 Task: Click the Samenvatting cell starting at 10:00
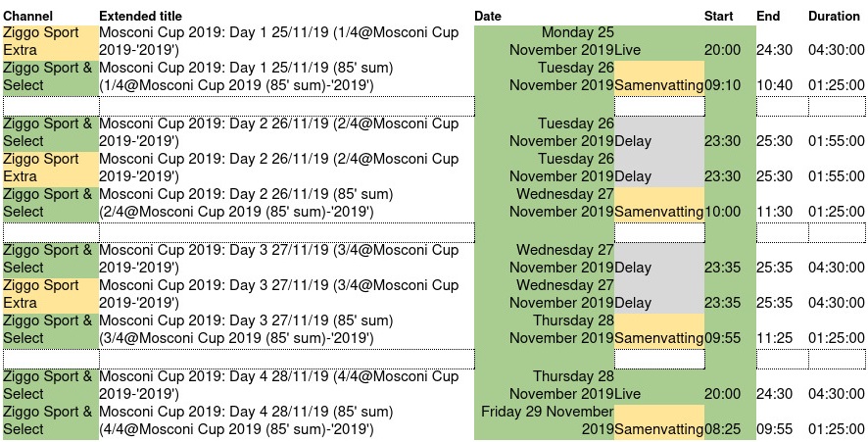658,205
